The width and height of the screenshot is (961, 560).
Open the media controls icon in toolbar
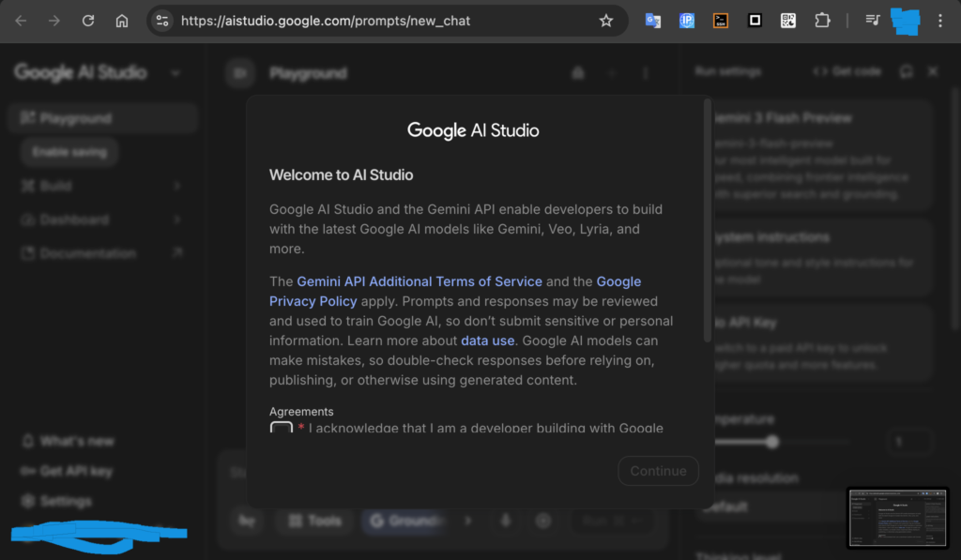coord(872,21)
